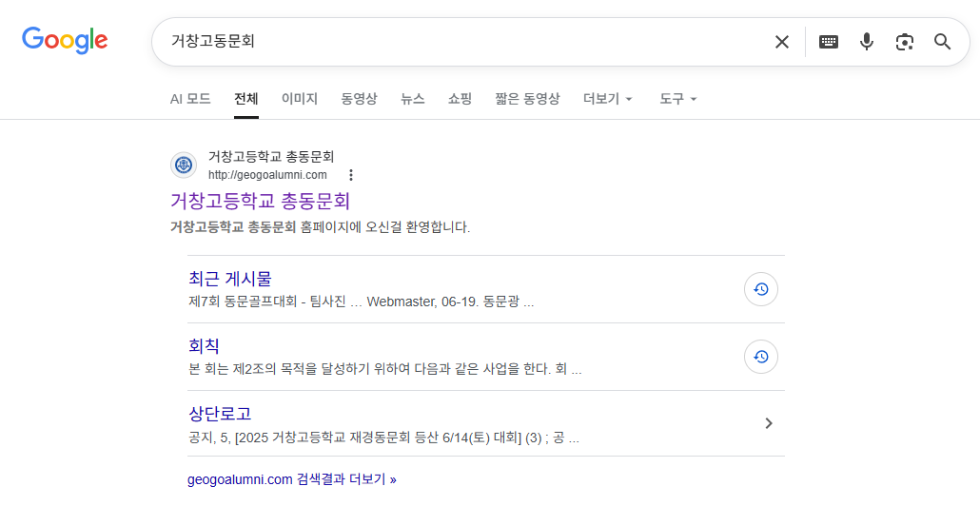980x506 pixels.
Task: Search by image with camera icon
Action: click(x=904, y=42)
